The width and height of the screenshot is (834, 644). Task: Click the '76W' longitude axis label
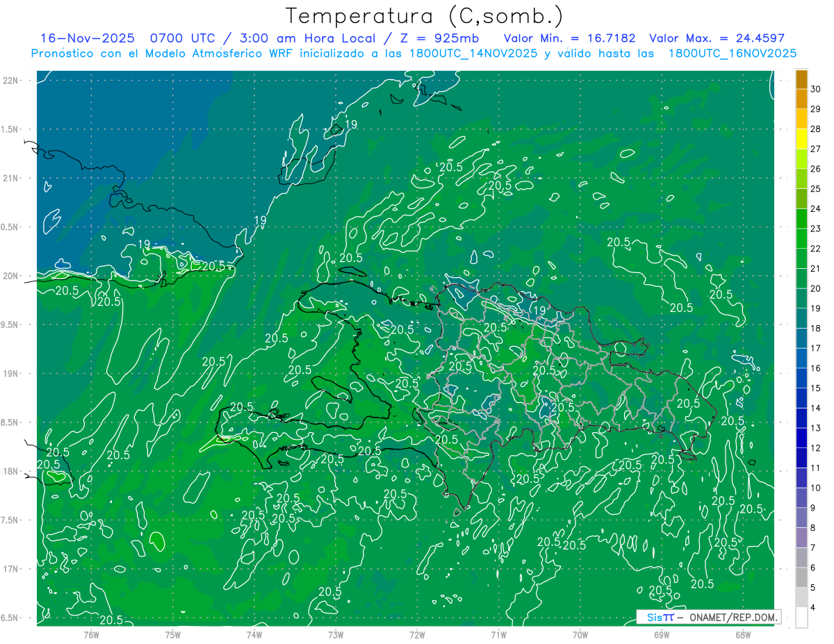(x=91, y=634)
